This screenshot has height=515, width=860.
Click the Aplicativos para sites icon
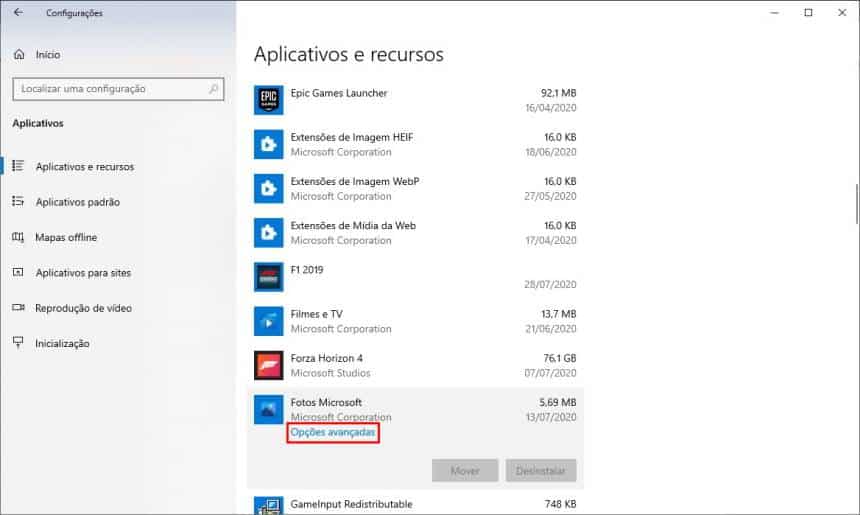[18, 272]
